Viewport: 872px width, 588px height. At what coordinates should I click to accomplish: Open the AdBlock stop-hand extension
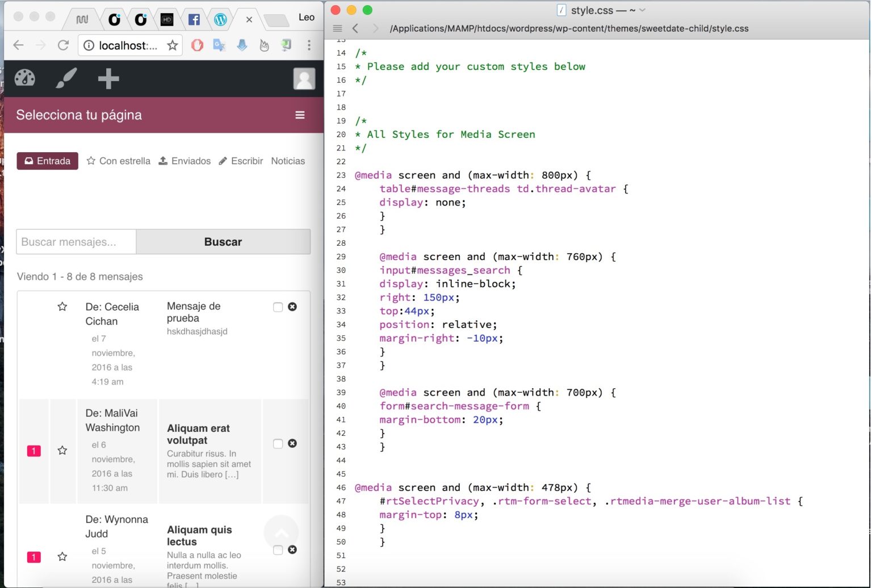(x=197, y=45)
